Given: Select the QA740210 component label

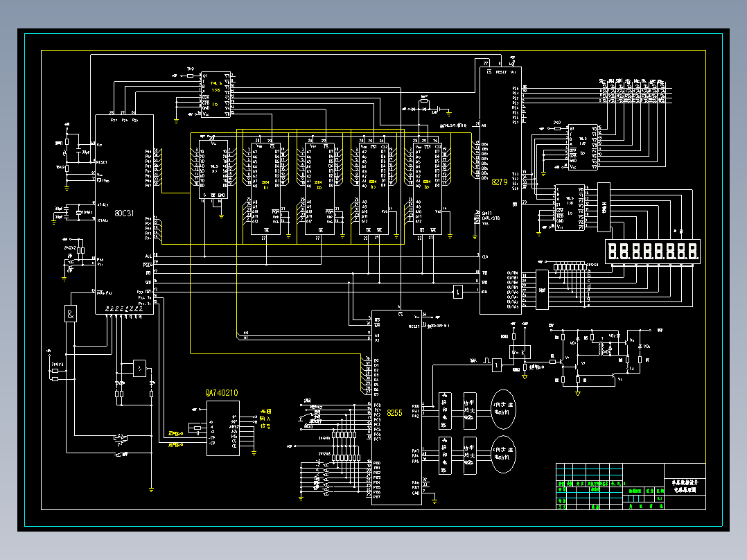Looking at the screenshot, I should pos(222,393).
